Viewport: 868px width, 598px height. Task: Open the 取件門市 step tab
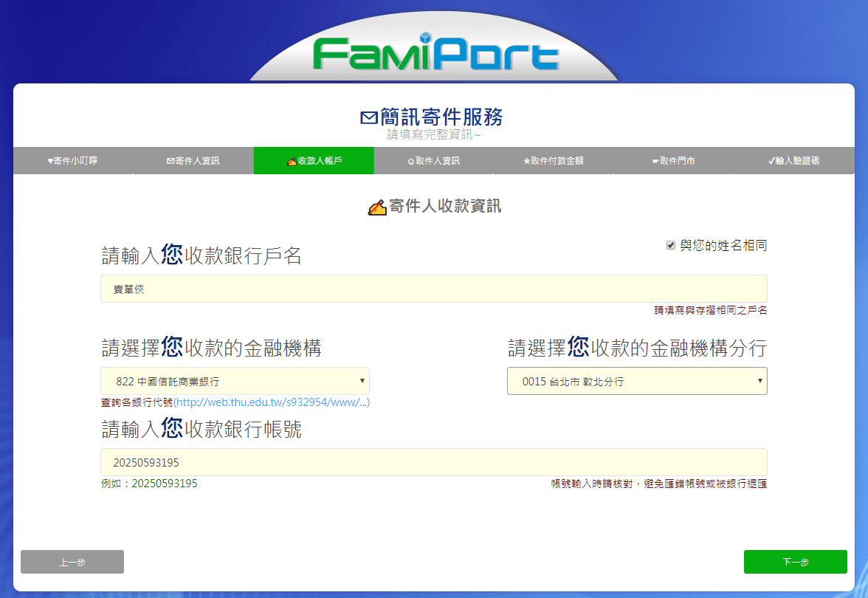(675, 161)
